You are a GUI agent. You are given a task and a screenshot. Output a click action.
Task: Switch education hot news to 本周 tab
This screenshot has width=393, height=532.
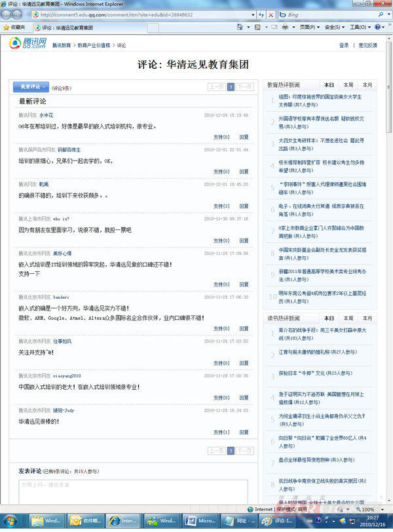point(348,85)
